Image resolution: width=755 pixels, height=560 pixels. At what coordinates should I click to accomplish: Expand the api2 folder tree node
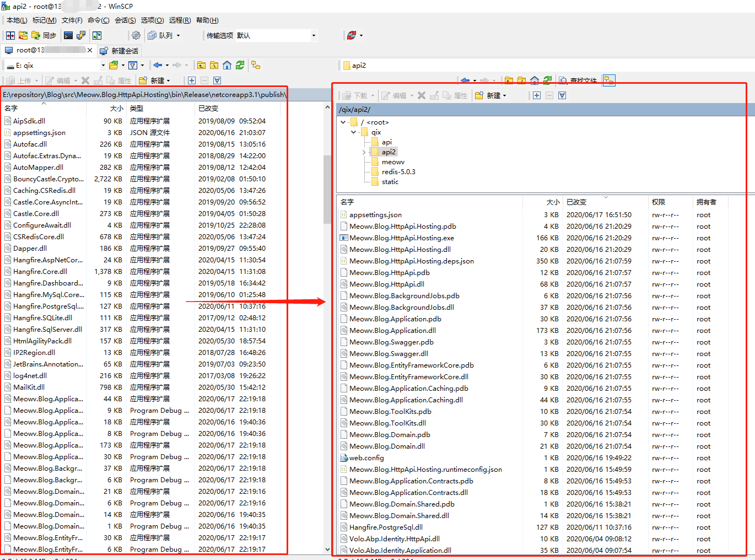pos(364,152)
